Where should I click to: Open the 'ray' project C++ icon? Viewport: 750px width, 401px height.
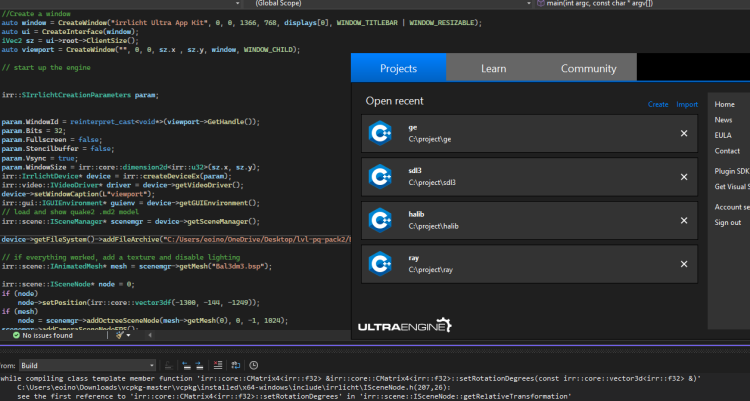point(380,264)
